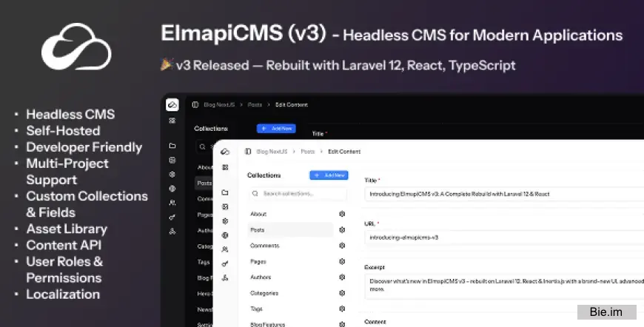Click into the Title input field
The width and height of the screenshot is (644, 327).
(x=504, y=194)
